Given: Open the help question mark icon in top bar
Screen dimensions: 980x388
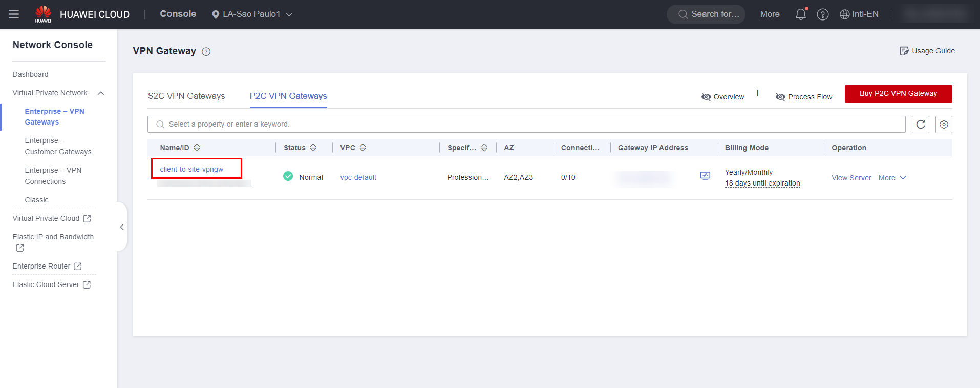Looking at the screenshot, I should [822, 14].
